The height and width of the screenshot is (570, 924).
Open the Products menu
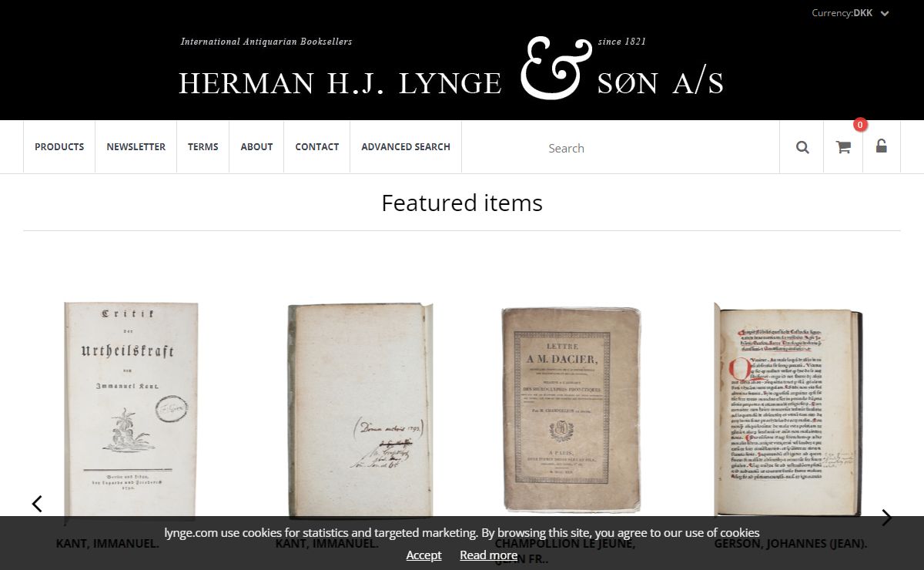pyautogui.click(x=59, y=146)
